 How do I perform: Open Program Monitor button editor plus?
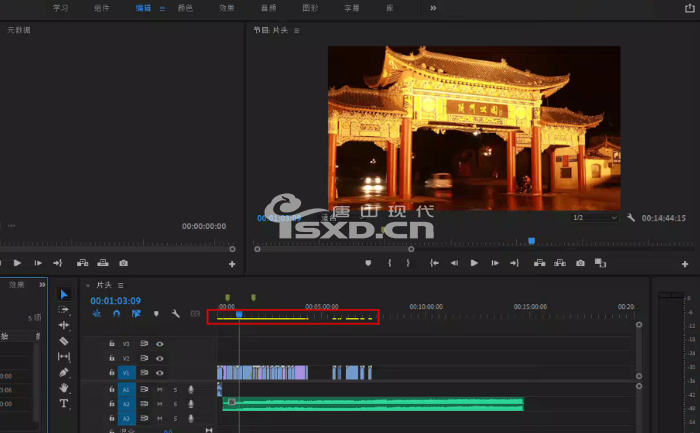[685, 264]
